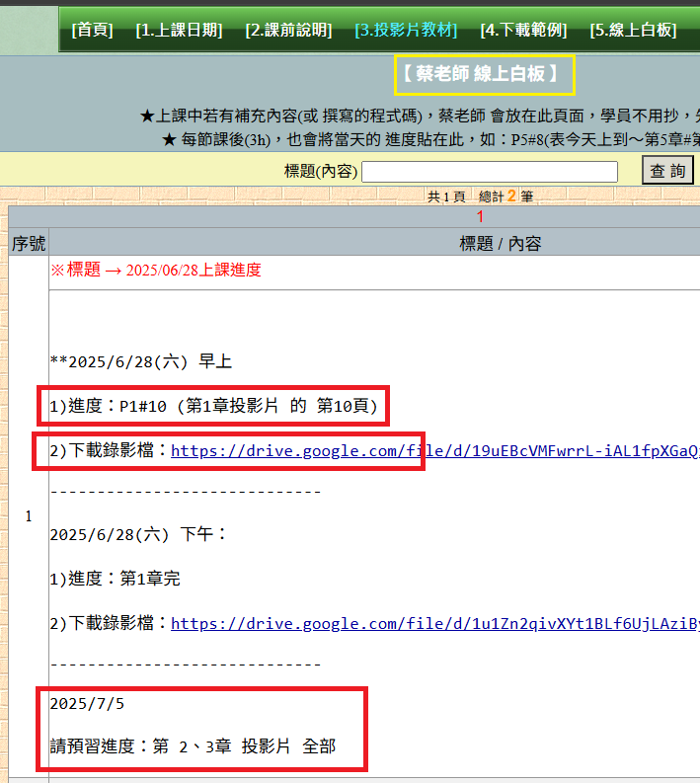Switch to the [5.線上白板] page

(x=633, y=30)
